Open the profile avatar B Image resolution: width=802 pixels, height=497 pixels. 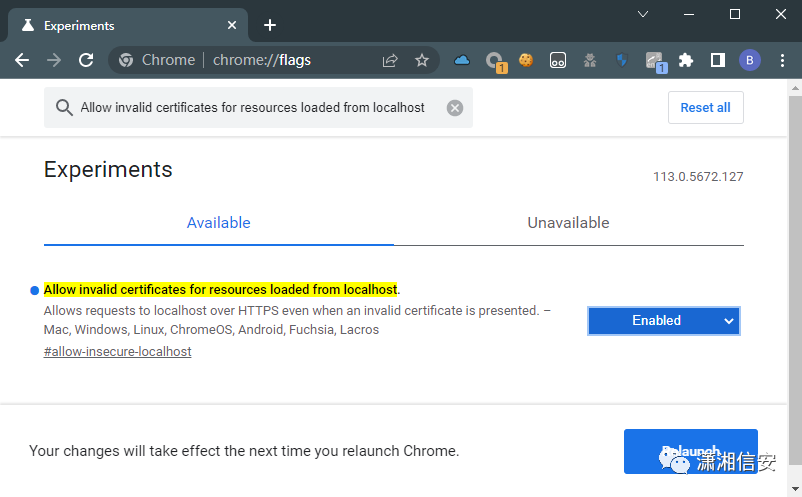click(x=749, y=60)
